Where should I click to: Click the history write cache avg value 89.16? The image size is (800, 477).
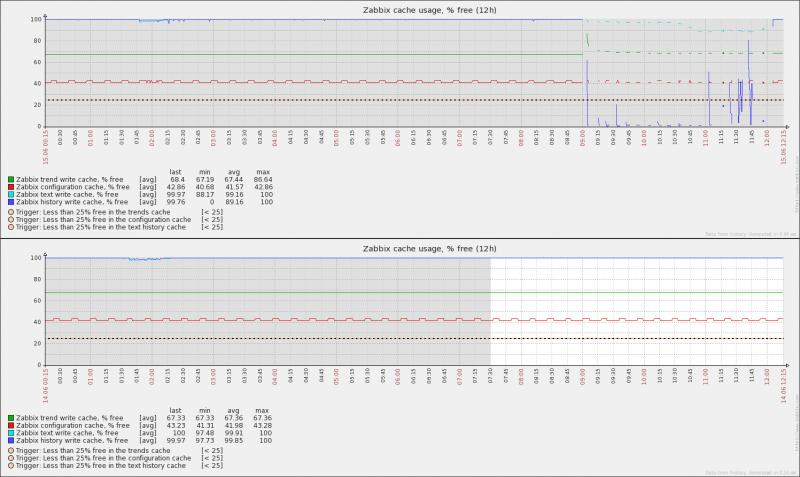[234, 202]
